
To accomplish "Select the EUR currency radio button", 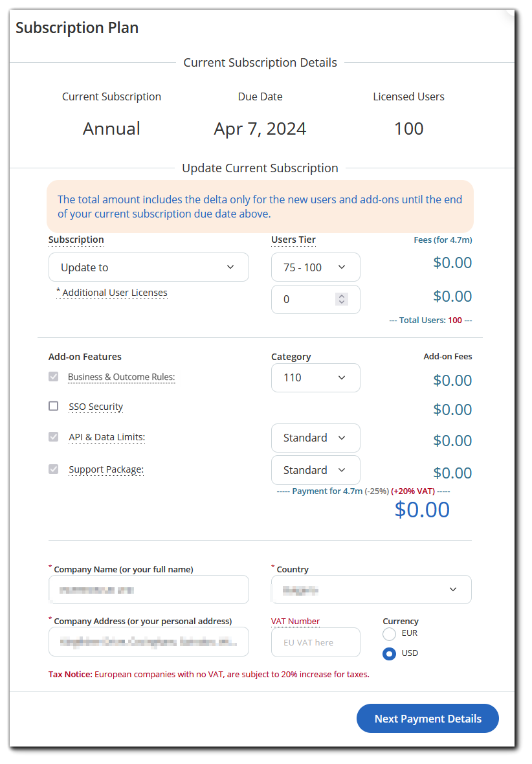I will tap(389, 633).
